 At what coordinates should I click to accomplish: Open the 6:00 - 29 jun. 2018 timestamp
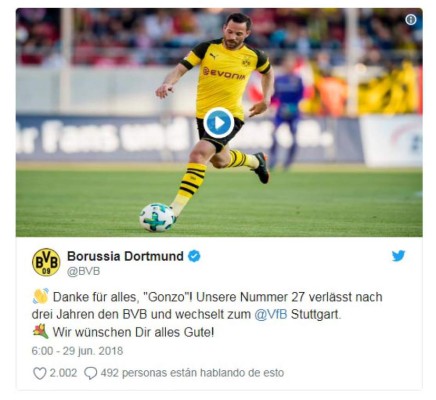coord(77,351)
